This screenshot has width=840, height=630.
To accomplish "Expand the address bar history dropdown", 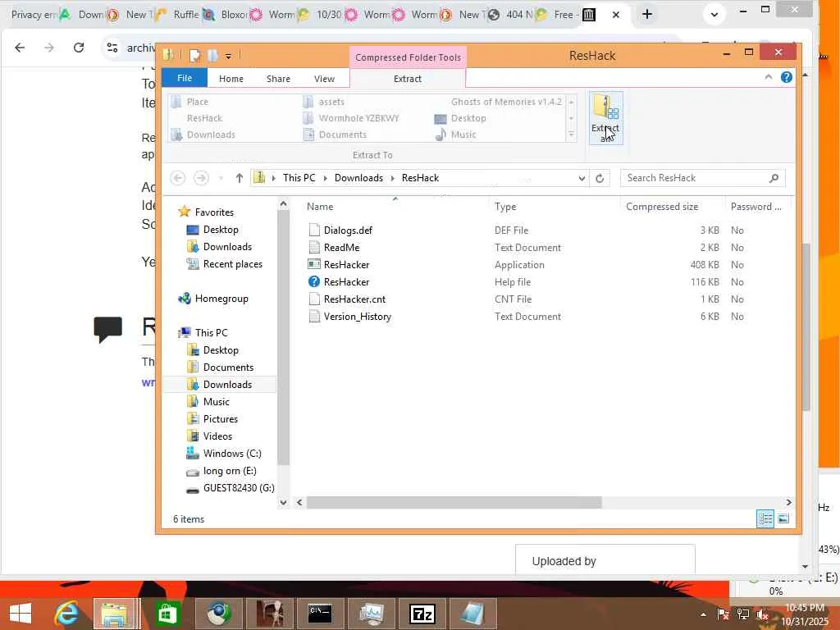I will click(582, 178).
